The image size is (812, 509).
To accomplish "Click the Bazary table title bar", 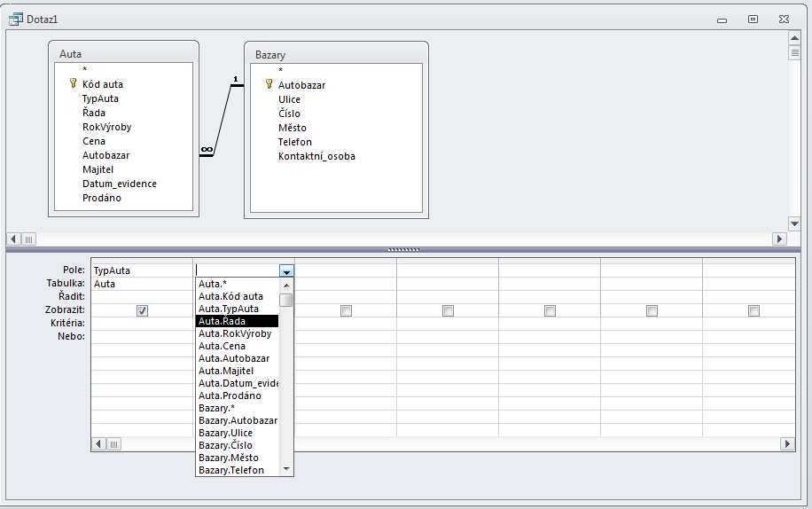I will (x=336, y=54).
